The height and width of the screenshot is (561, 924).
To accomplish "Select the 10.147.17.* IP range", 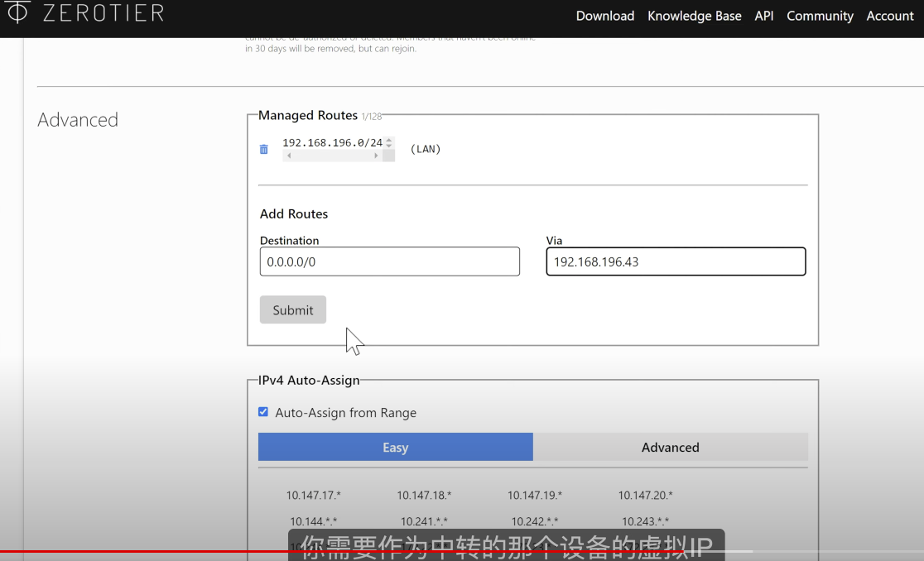I will (314, 495).
